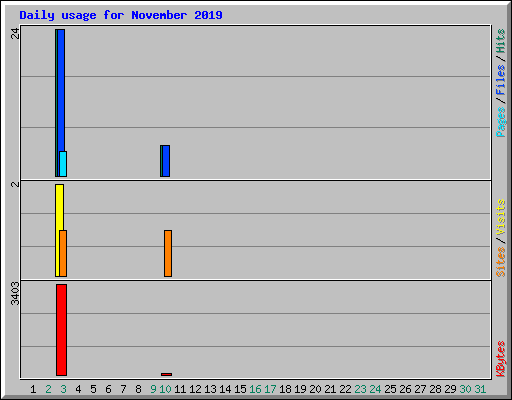Image resolution: width=512 pixels, height=400 pixels.
Task: Click day label '10' on the x-axis
Action: pyautogui.click(x=165, y=389)
